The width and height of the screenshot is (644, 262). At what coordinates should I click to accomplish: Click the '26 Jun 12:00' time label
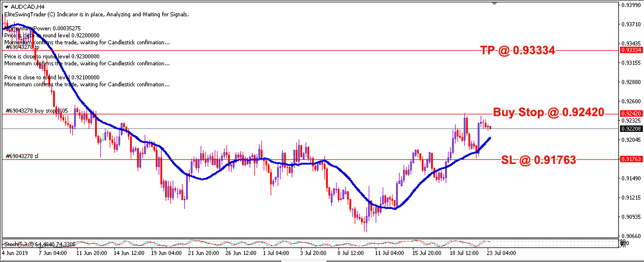click(241, 253)
